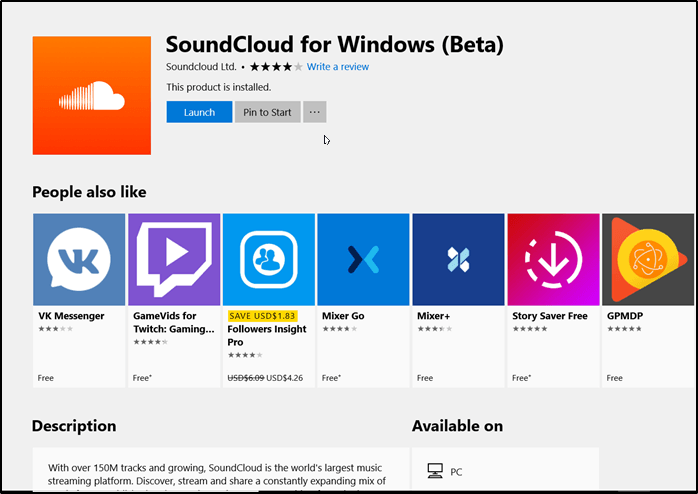This screenshot has height=494, width=698.
Task: Pin SoundCloud to Start
Action: (267, 112)
